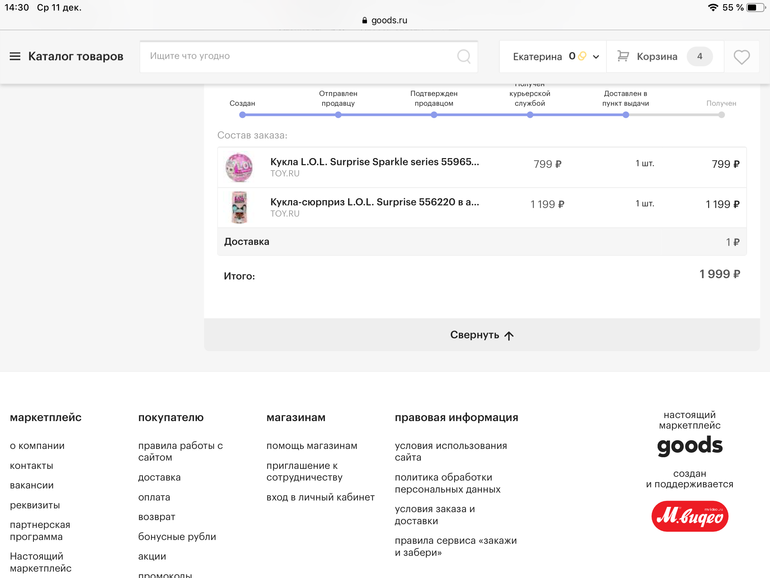The image size is (770, 578).
Task: Click the М.Видео logo
Action: point(689,516)
